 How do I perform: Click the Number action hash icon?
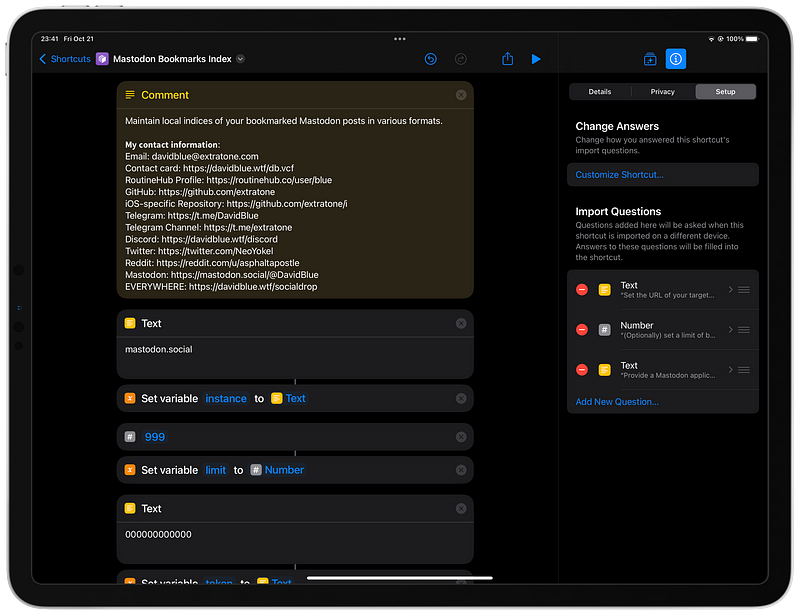pos(130,437)
